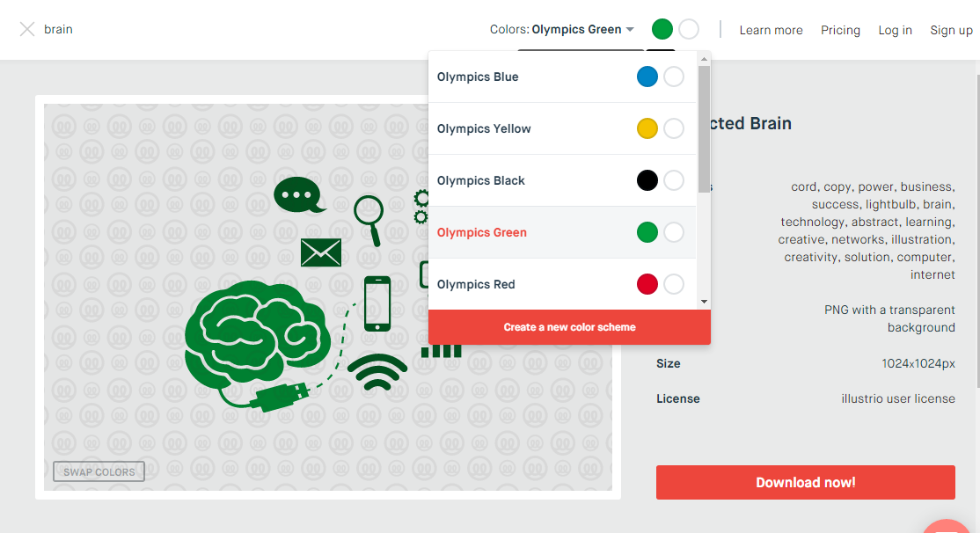The width and height of the screenshot is (980, 533).
Task: Select the Olympics Blue color scheme
Action: tap(478, 77)
